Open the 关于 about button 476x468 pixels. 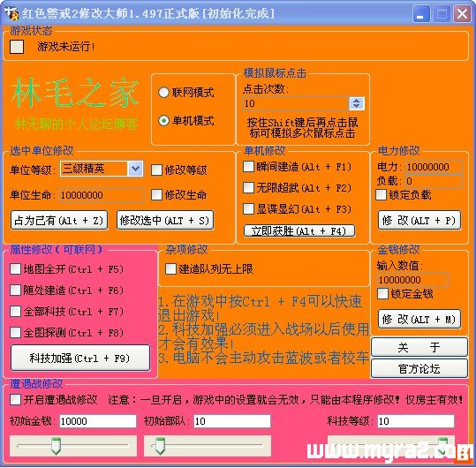419,347
